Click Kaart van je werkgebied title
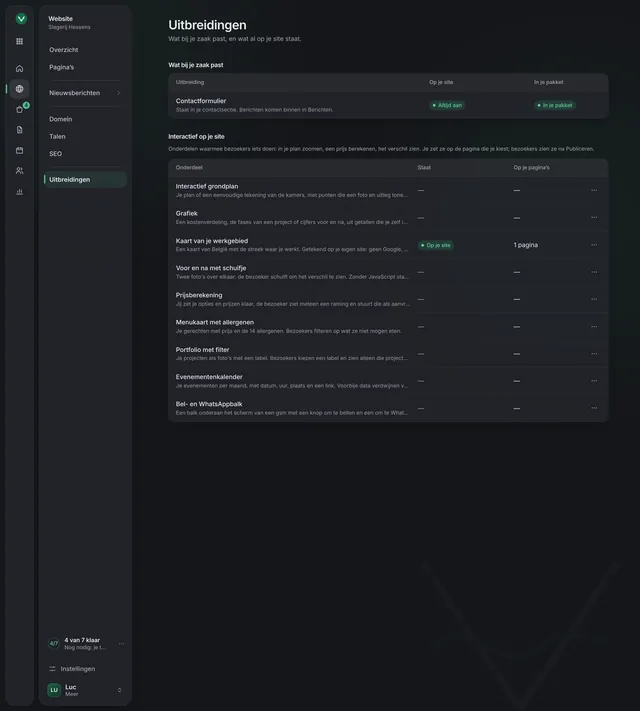 (212, 241)
